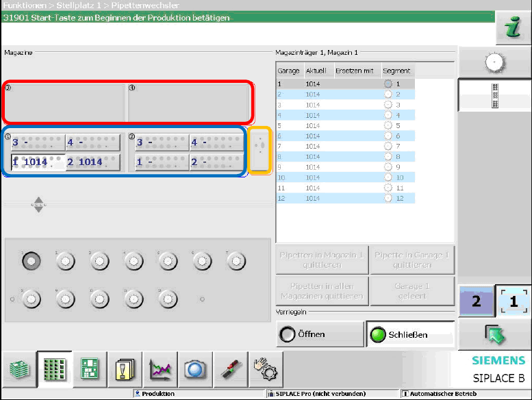Click the green arrow icon at bottom right

tap(494, 335)
